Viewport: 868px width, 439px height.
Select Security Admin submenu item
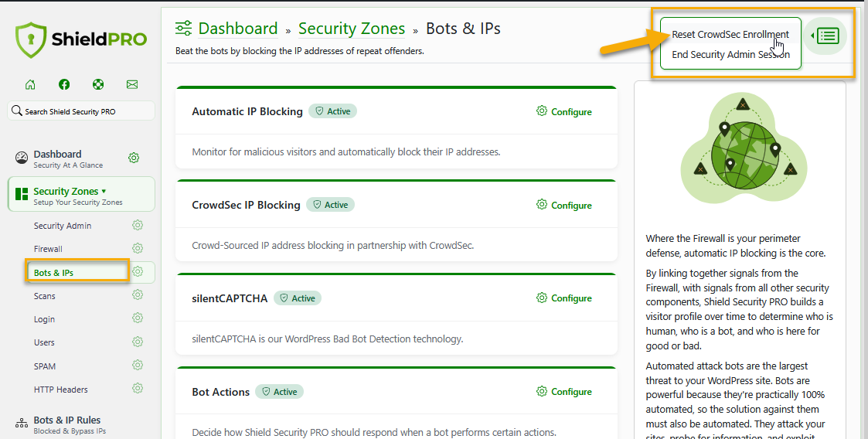click(x=63, y=226)
